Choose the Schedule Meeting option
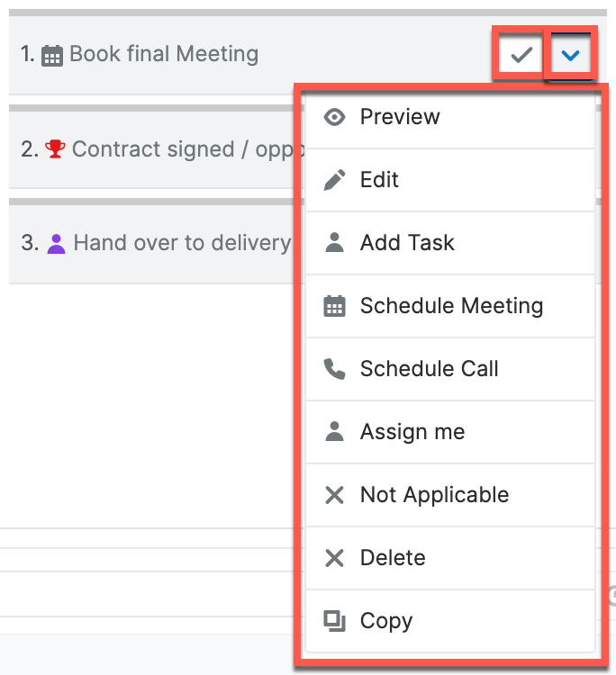The height and width of the screenshot is (675, 616). coord(451,306)
